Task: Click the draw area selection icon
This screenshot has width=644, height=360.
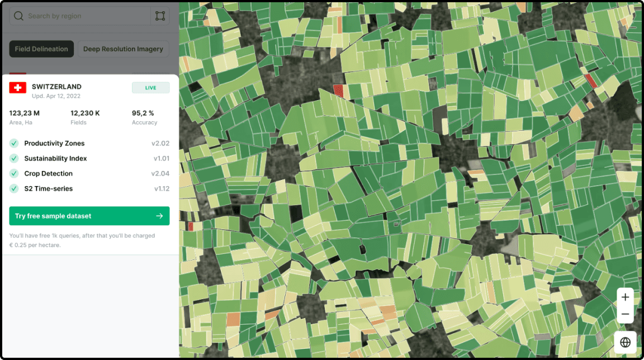Action: (160, 16)
